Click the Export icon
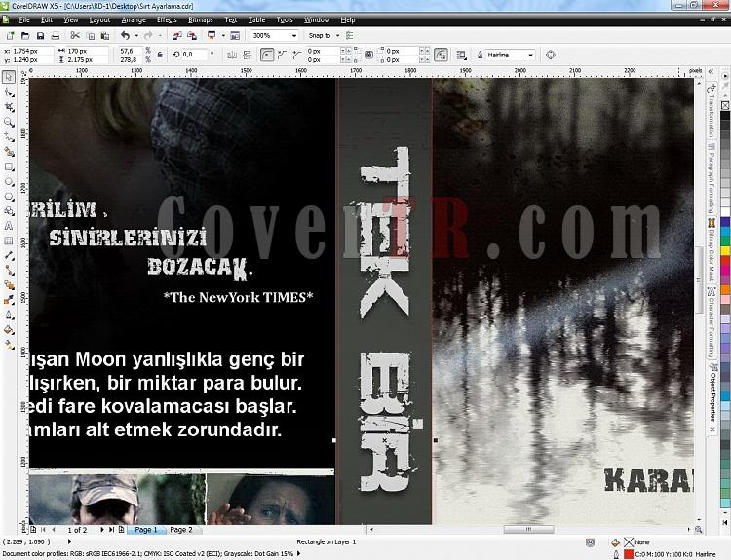 coord(192,35)
